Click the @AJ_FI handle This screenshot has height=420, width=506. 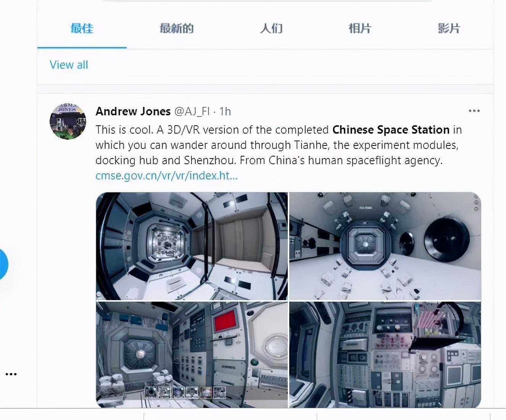click(x=192, y=111)
